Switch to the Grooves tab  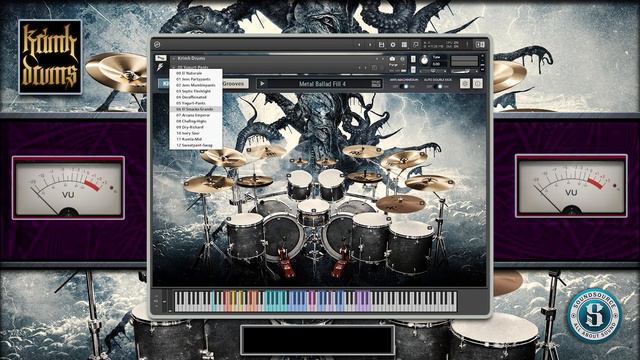(236, 83)
